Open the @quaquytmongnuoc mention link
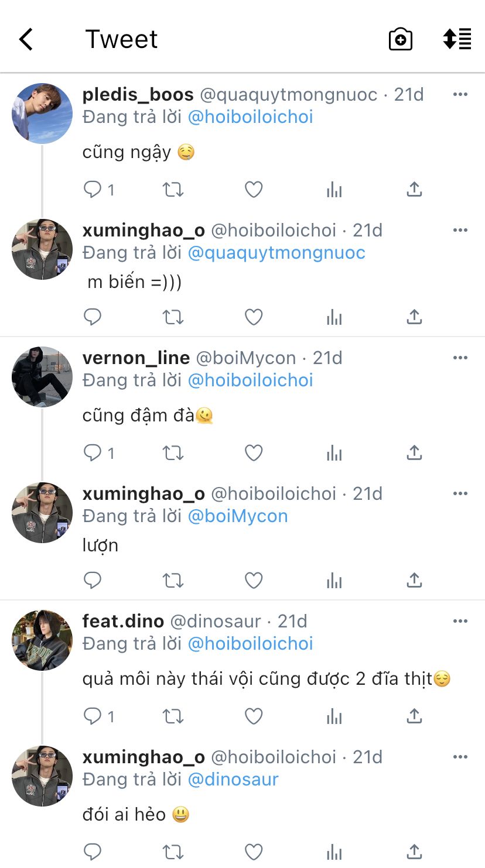Image resolution: width=485 pixels, height=868 pixels. tap(276, 253)
